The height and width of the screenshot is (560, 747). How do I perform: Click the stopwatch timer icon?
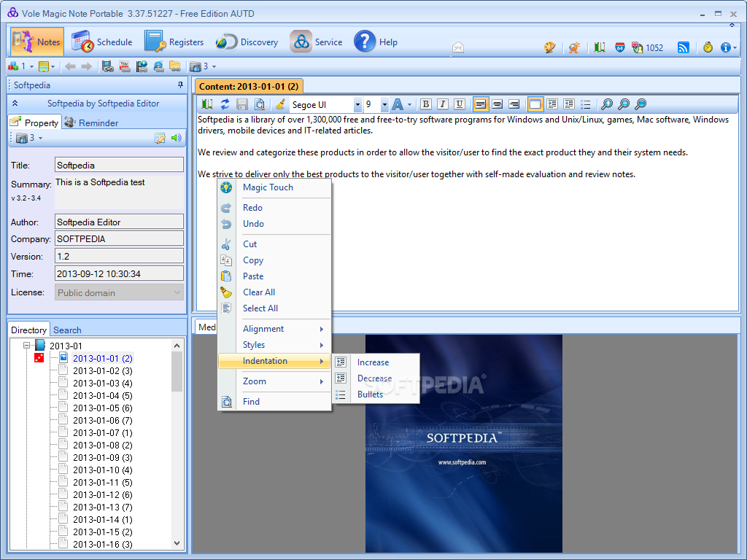click(708, 47)
